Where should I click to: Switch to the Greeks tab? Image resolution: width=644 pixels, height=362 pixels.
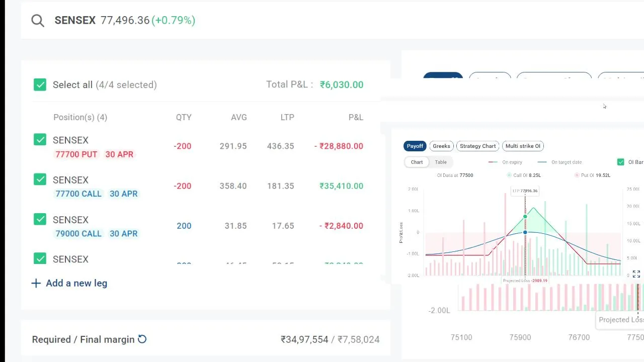coord(441,146)
